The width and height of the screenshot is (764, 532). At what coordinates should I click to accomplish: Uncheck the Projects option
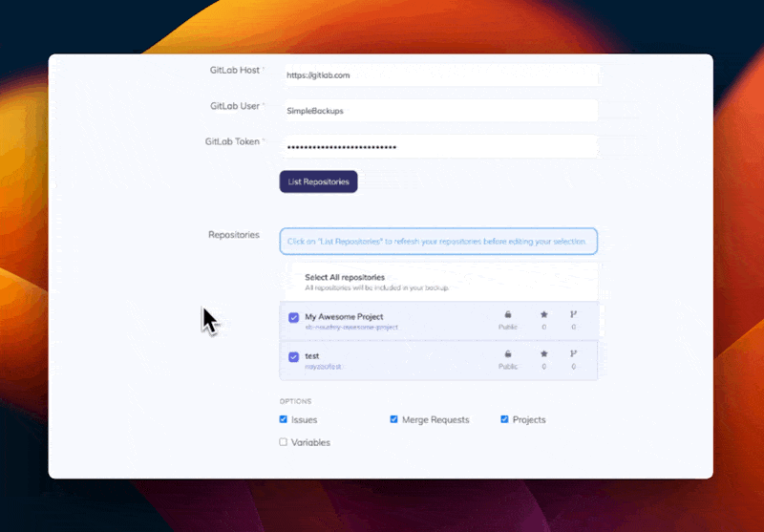tap(504, 419)
